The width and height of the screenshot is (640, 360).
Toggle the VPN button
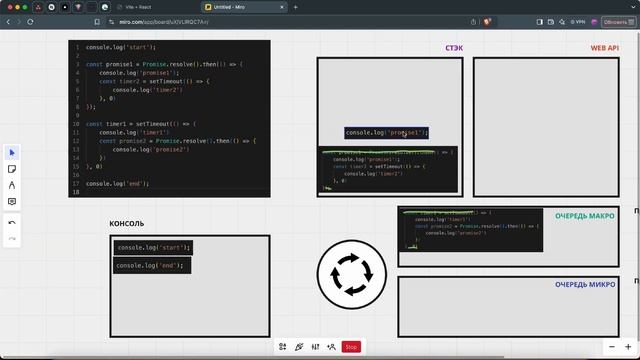578,22
